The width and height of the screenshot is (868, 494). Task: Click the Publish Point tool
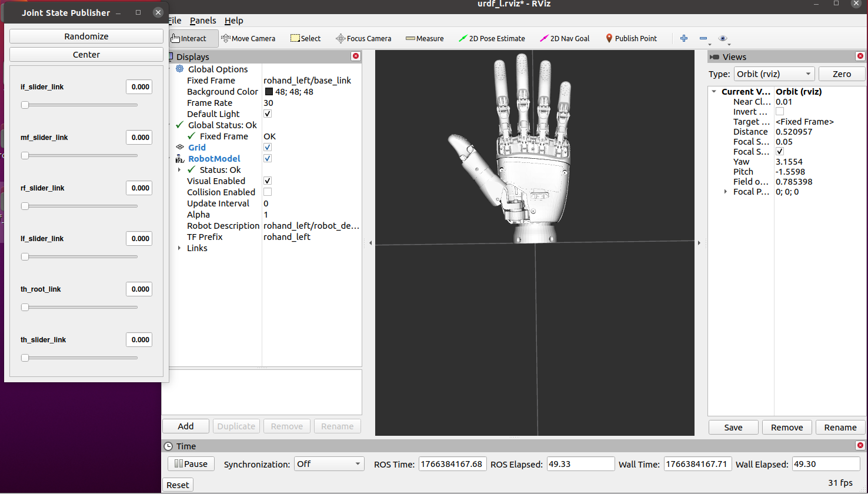631,38
